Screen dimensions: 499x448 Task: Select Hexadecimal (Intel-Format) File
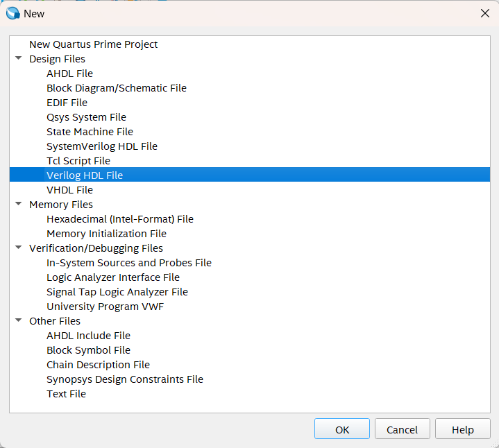coord(119,219)
